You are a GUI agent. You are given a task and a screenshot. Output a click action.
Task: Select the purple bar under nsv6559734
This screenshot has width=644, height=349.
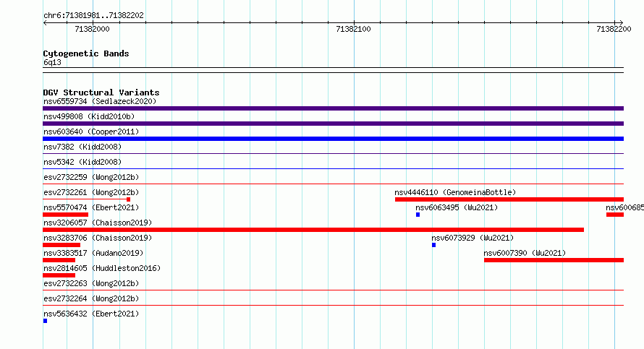333,108
